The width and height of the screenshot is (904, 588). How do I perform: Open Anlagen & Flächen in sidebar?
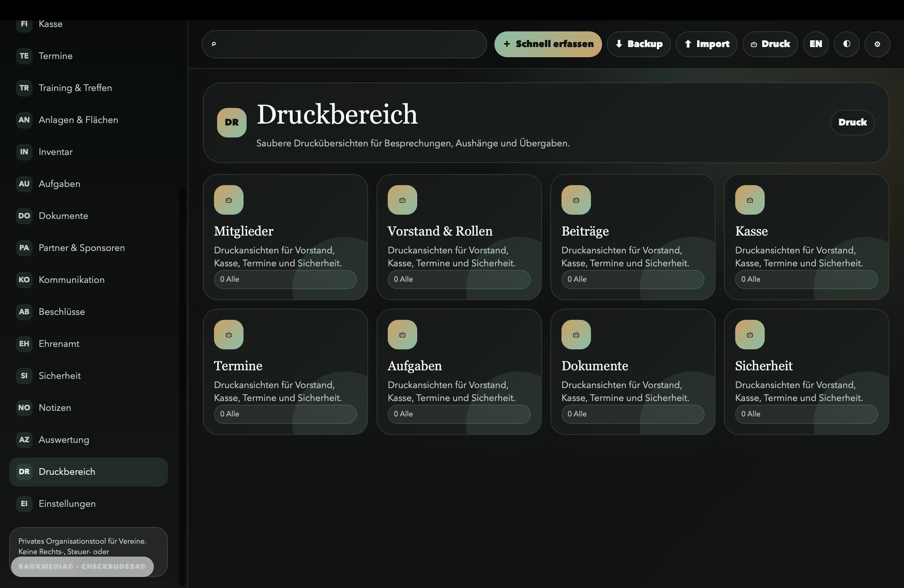click(x=88, y=120)
